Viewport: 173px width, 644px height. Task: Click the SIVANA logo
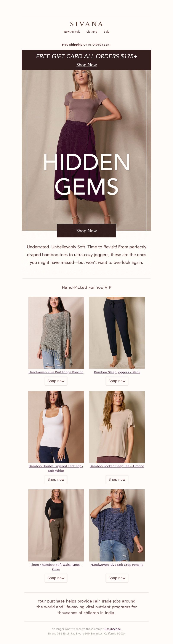pos(86,24)
